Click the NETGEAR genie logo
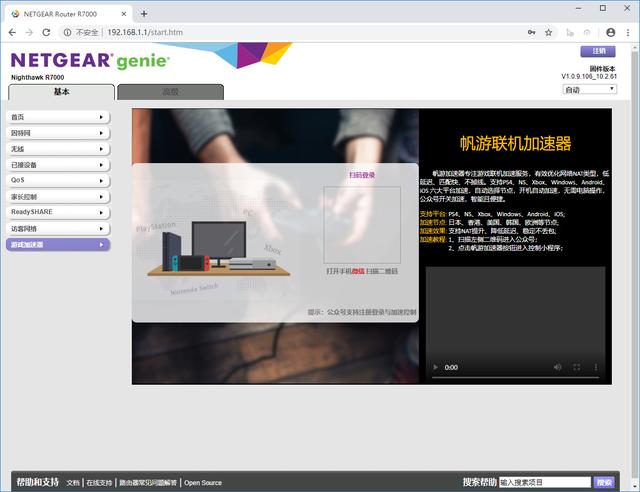Viewport: 640px width, 492px height. pos(90,60)
